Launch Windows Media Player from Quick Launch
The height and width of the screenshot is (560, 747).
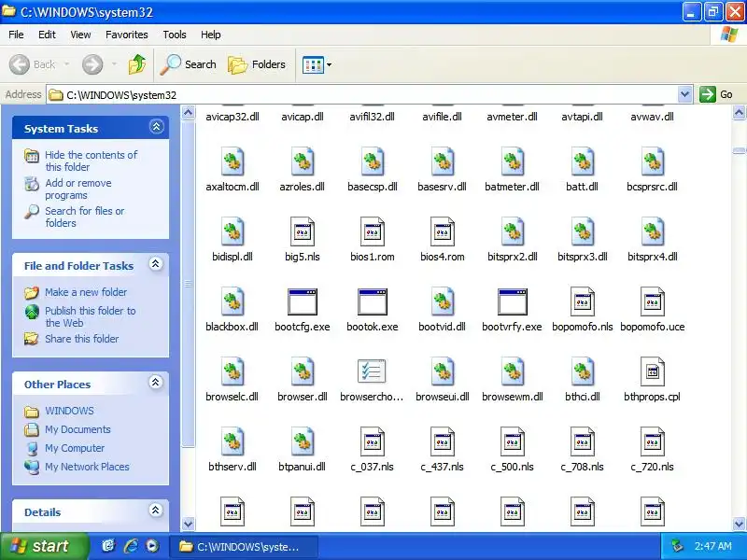(x=152, y=546)
